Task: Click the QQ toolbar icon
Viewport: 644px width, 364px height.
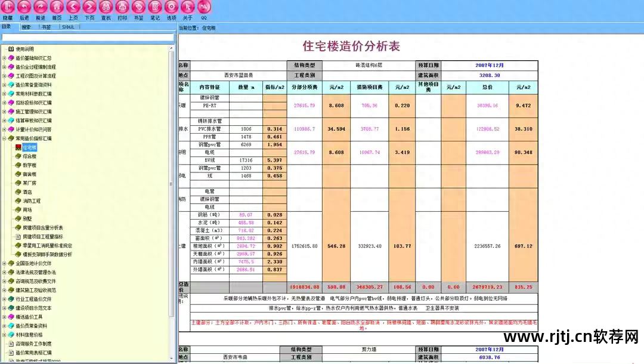Action: (x=204, y=7)
